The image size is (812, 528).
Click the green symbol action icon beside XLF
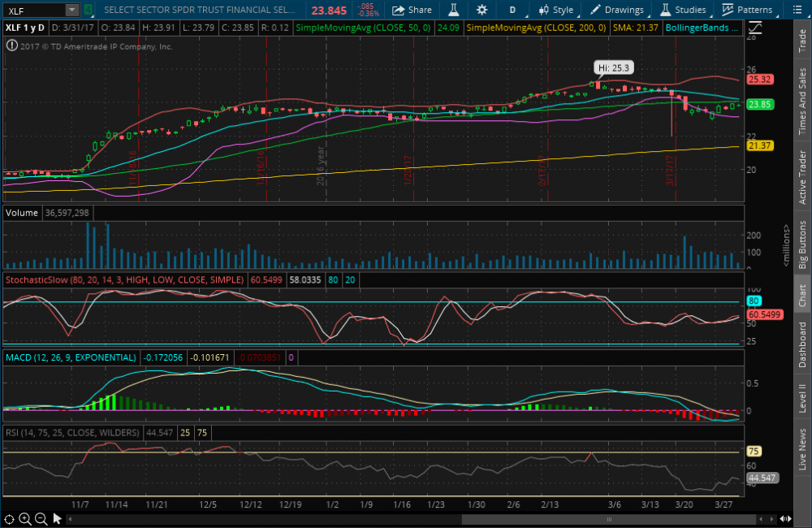coord(88,10)
